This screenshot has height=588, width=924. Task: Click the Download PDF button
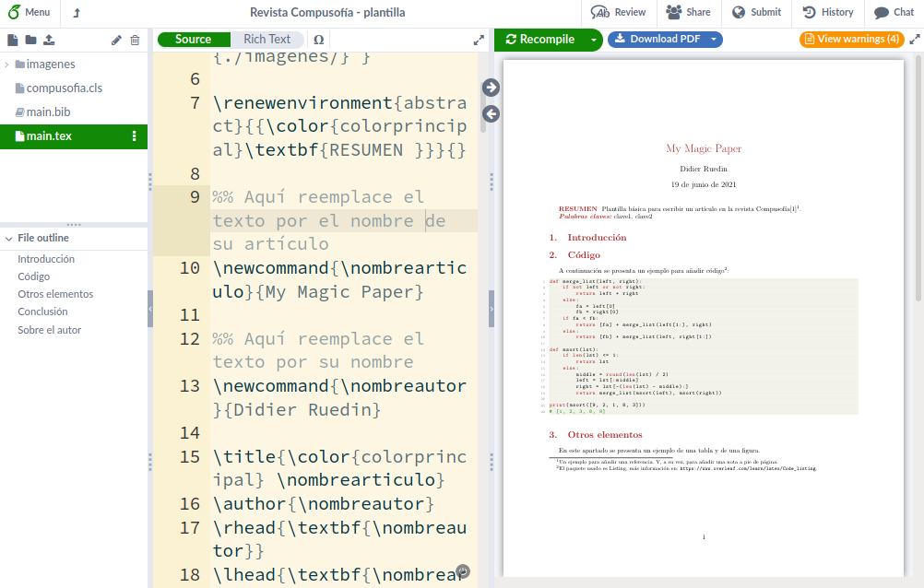[x=664, y=40]
